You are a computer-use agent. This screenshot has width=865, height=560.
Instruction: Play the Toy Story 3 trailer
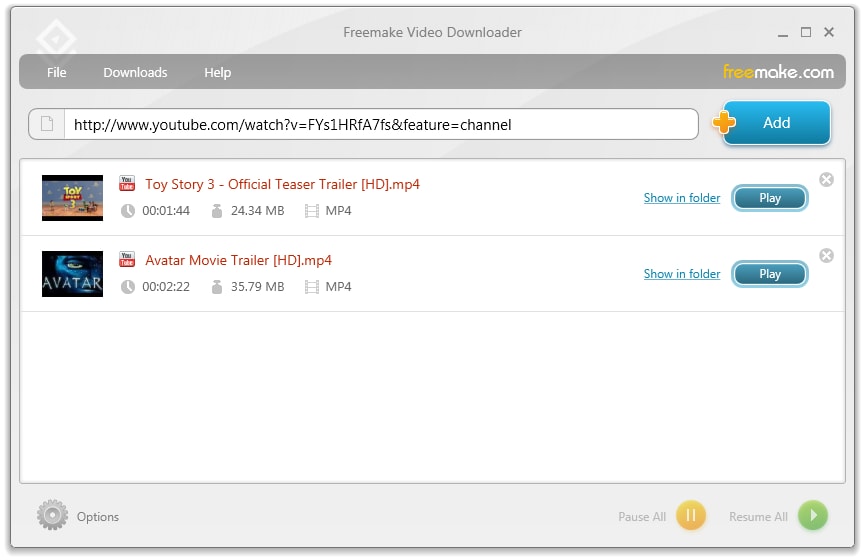(x=770, y=198)
